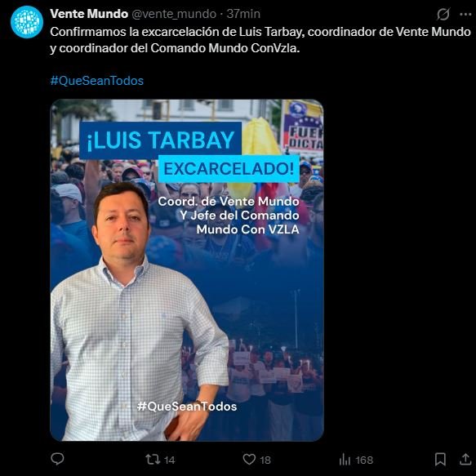
Task: Open the 37min timestamp permalink
Action: pyautogui.click(x=243, y=14)
